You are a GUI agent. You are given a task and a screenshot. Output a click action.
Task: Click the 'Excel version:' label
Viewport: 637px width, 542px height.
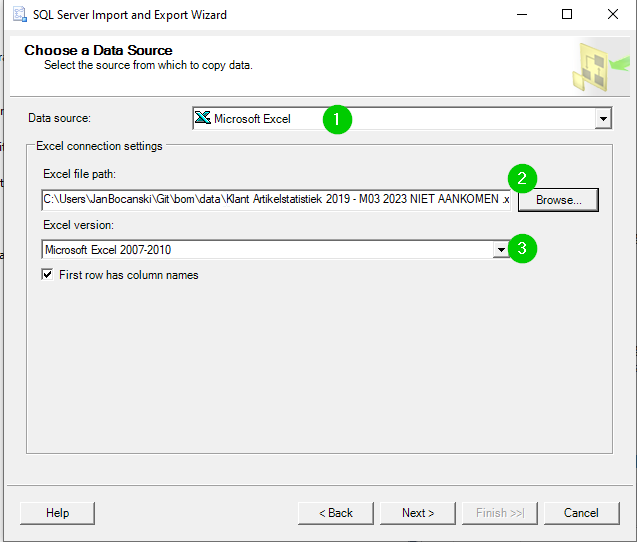coord(78,225)
